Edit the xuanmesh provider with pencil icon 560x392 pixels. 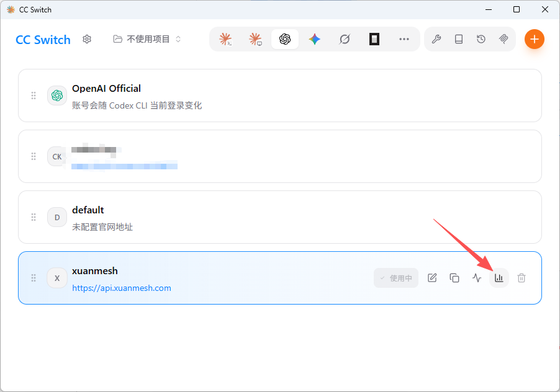point(432,278)
